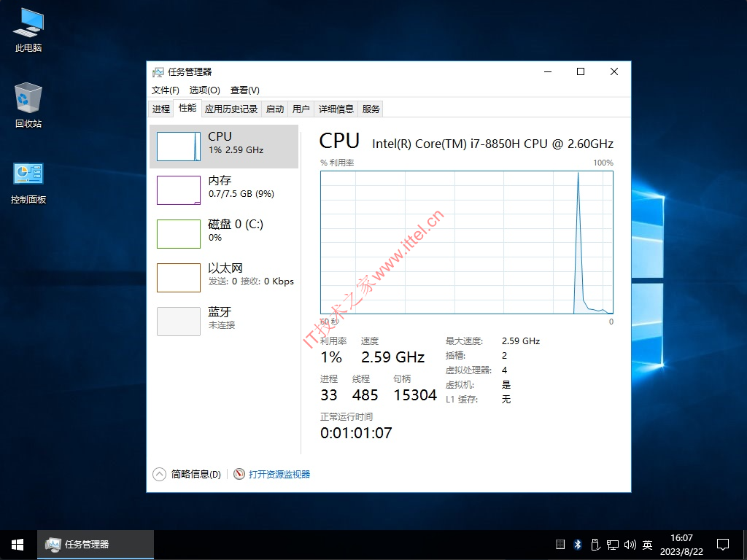This screenshot has width=747, height=560.
Task: Switch to the 进程 tab
Action: [x=161, y=109]
